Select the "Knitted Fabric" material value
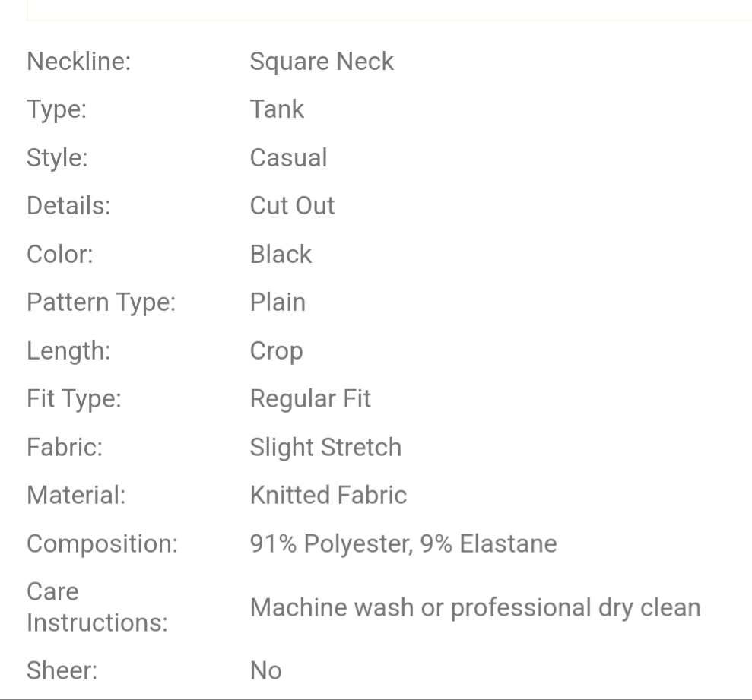 point(328,496)
